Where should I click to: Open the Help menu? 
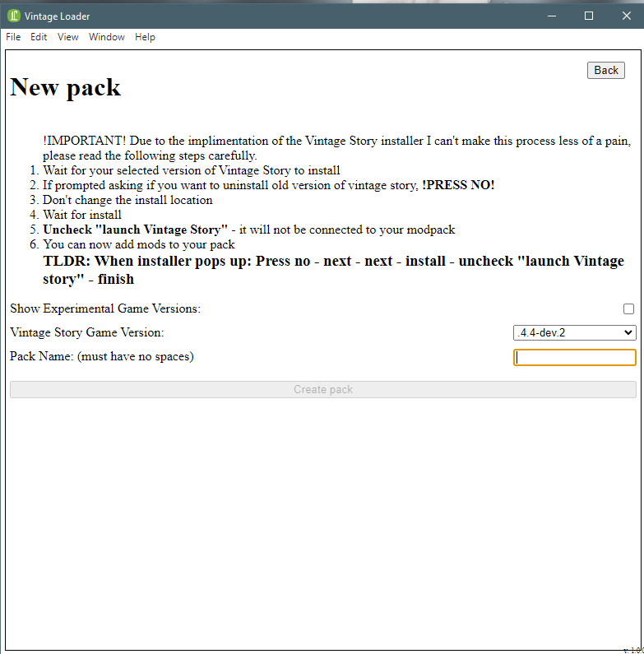click(145, 37)
